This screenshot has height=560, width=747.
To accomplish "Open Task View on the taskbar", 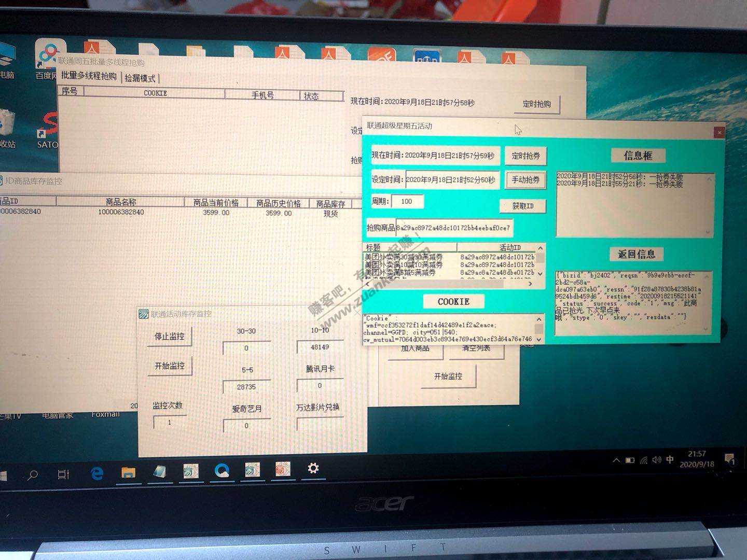I will pyautogui.click(x=64, y=474).
